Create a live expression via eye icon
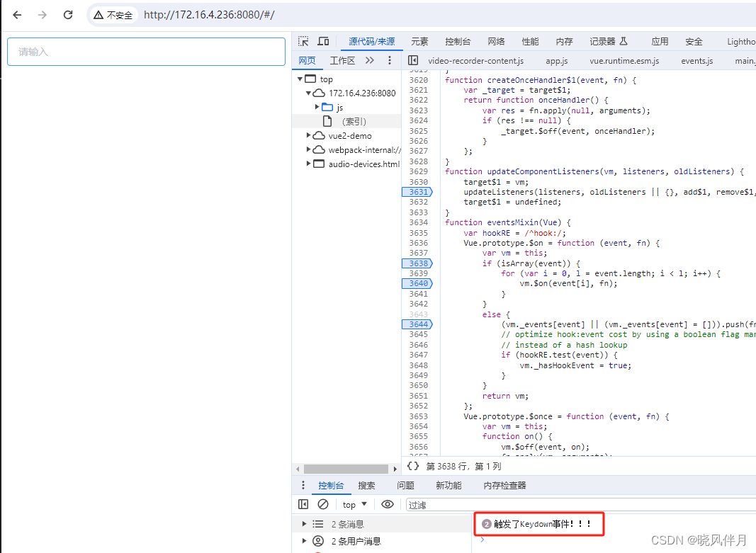This screenshot has width=756, height=553. pos(387,503)
